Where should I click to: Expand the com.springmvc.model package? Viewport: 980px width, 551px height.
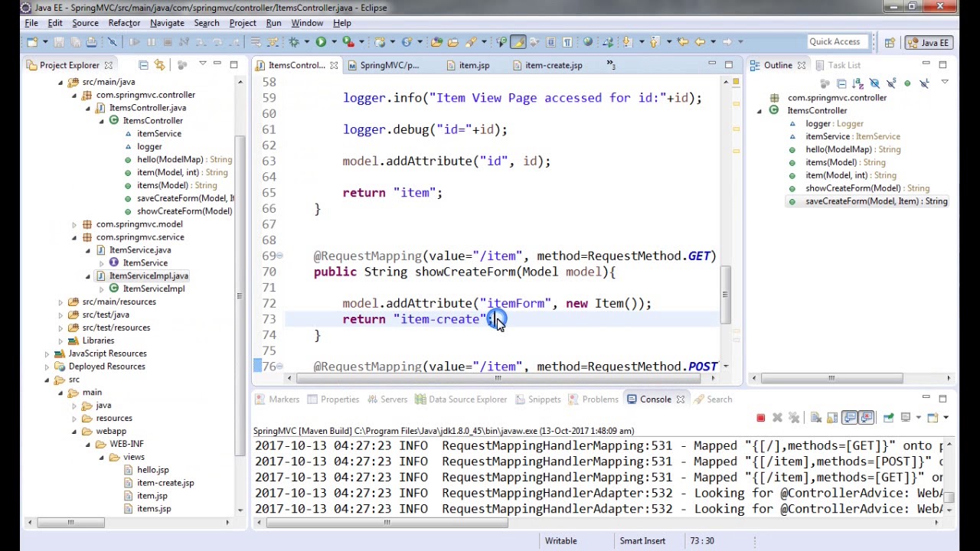(74, 224)
